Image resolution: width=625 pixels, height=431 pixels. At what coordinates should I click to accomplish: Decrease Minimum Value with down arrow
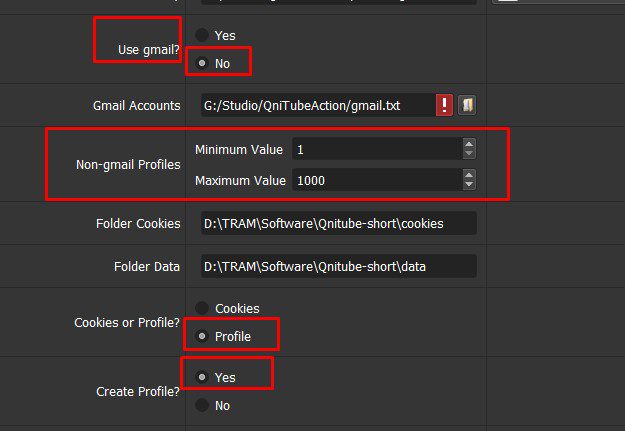click(469, 154)
